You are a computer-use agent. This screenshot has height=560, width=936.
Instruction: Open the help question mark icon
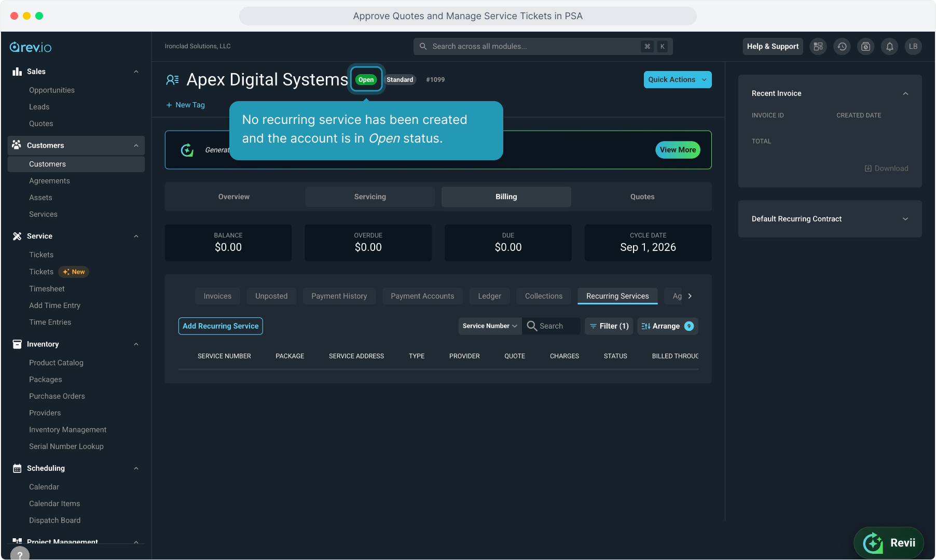pos(20,553)
